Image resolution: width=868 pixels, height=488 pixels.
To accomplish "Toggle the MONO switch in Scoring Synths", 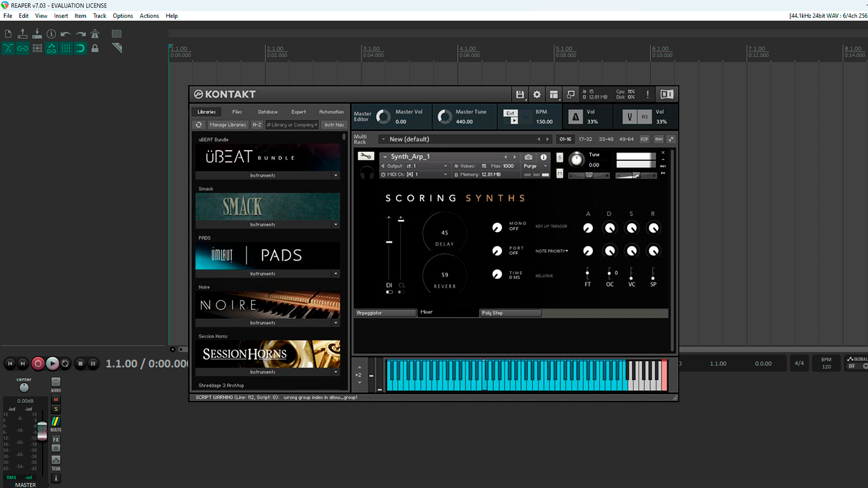I will pyautogui.click(x=497, y=227).
